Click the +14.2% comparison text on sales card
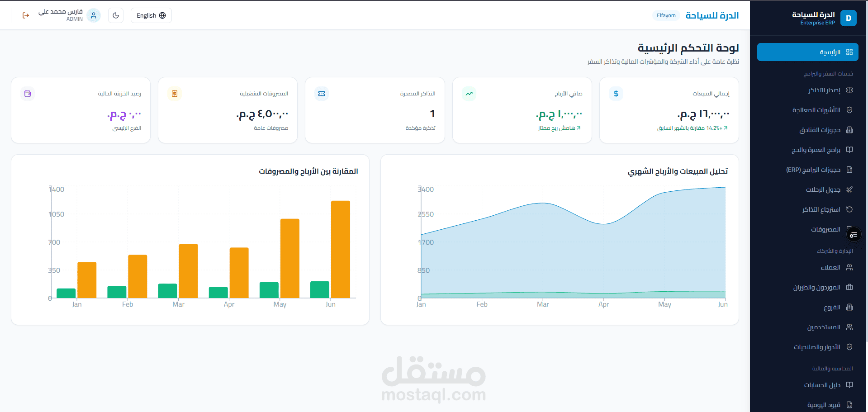 tap(693, 128)
